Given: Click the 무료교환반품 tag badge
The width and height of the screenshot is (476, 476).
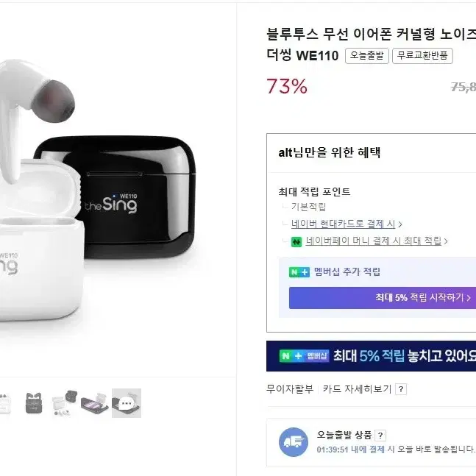Looking at the screenshot, I should [x=422, y=56].
